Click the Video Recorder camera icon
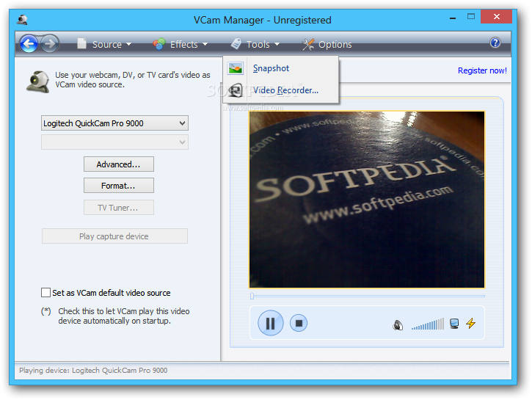The height and width of the screenshot is (400, 532). coord(236,90)
